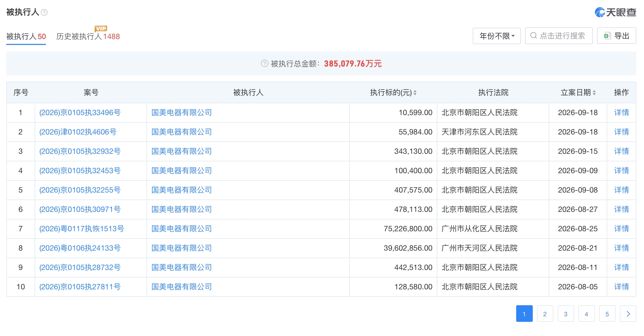Click 天津市河东区人民法院 court cell
This screenshot has width=644, height=336.
pyautogui.click(x=480, y=132)
